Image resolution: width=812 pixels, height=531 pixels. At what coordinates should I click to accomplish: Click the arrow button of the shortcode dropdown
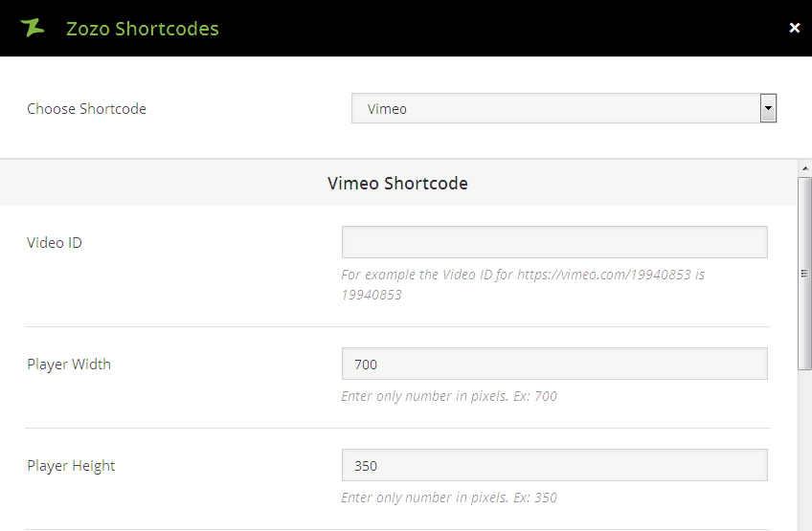pyautogui.click(x=768, y=109)
